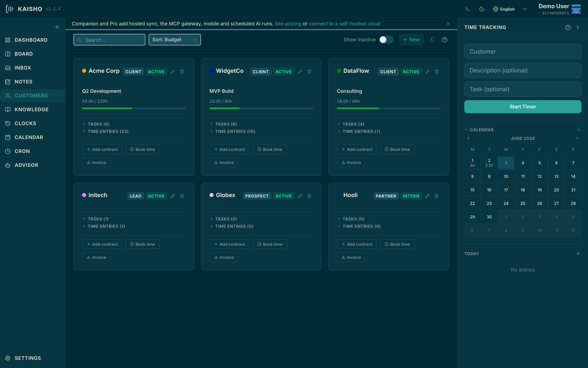
Task: Open Advisor in sidebar
Action: (x=32, y=165)
